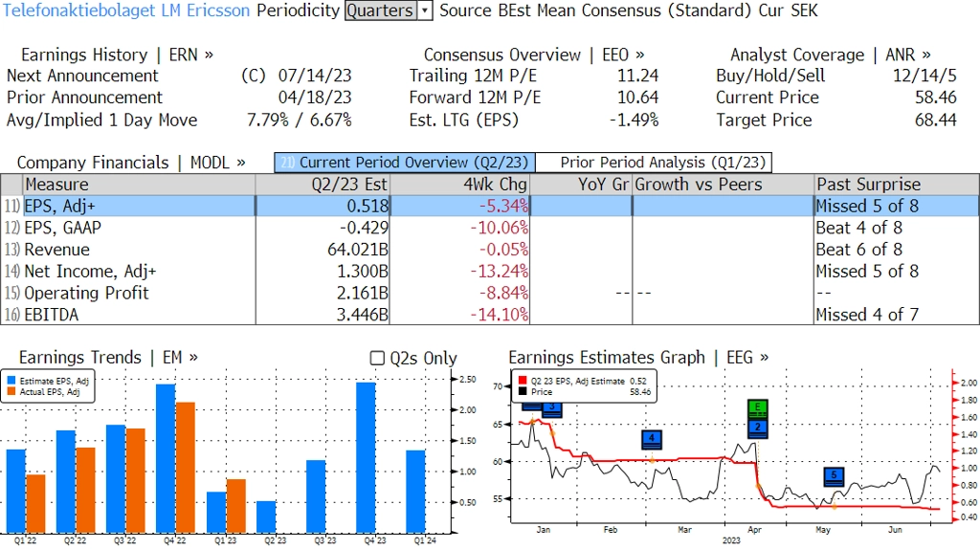Click the Buy/Hold/Sell value 12/14/5
This screenshot has width=980, height=549.
pos(924,76)
